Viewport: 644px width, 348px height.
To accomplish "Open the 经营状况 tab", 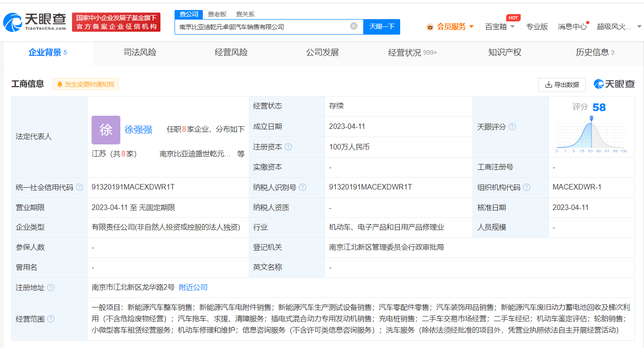I will [412, 52].
